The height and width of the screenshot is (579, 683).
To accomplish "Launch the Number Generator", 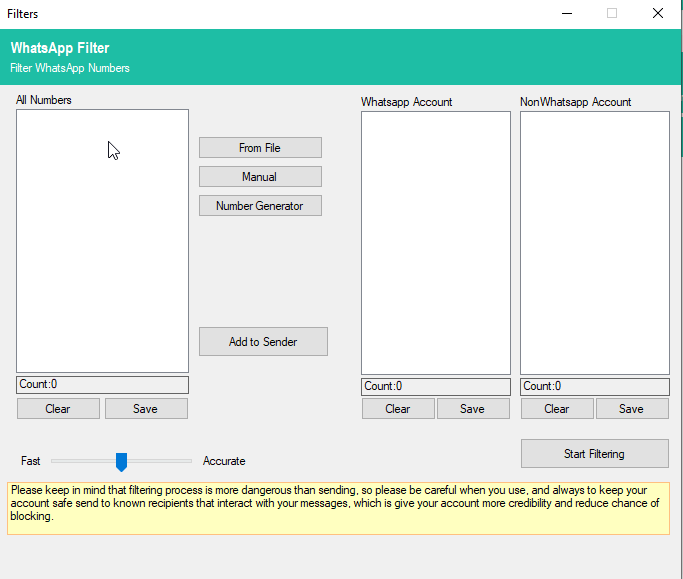I will (260, 206).
